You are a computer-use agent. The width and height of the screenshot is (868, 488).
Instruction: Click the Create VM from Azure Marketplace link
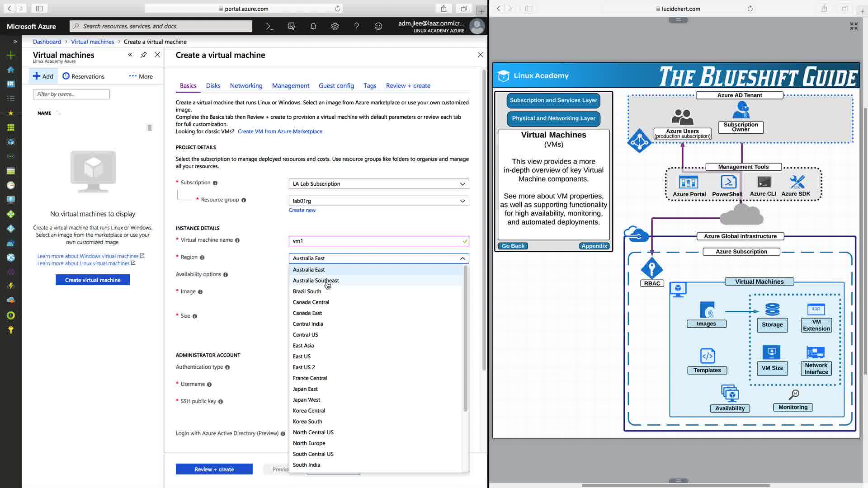(x=280, y=131)
